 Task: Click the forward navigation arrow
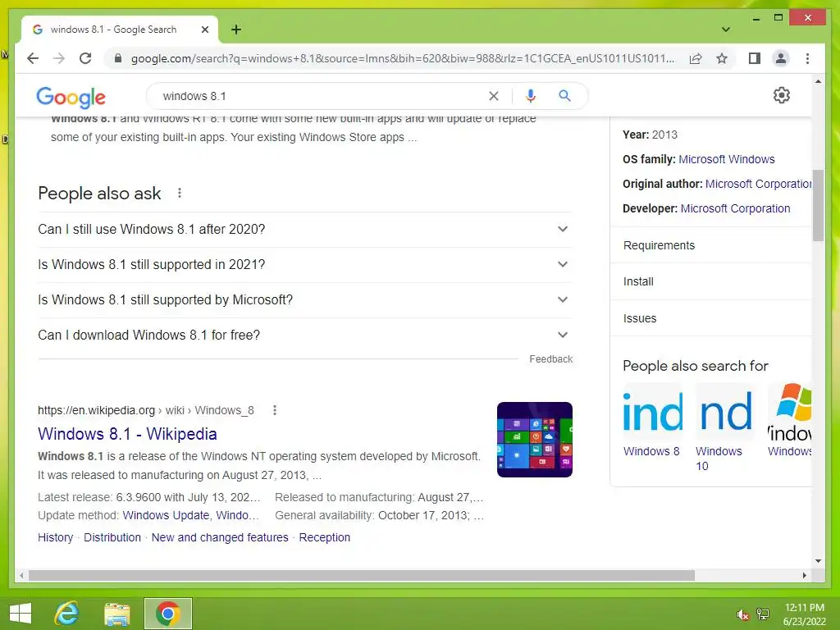click(x=59, y=58)
